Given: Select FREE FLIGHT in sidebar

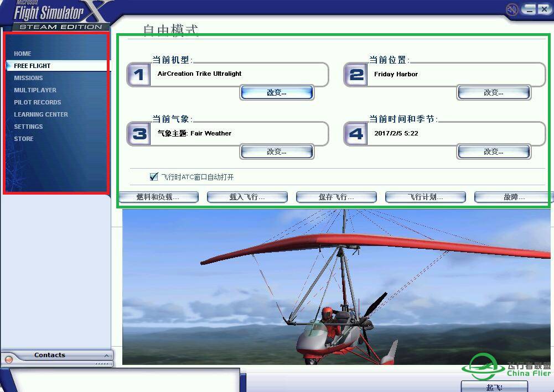Looking at the screenshot, I should click(x=57, y=66).
